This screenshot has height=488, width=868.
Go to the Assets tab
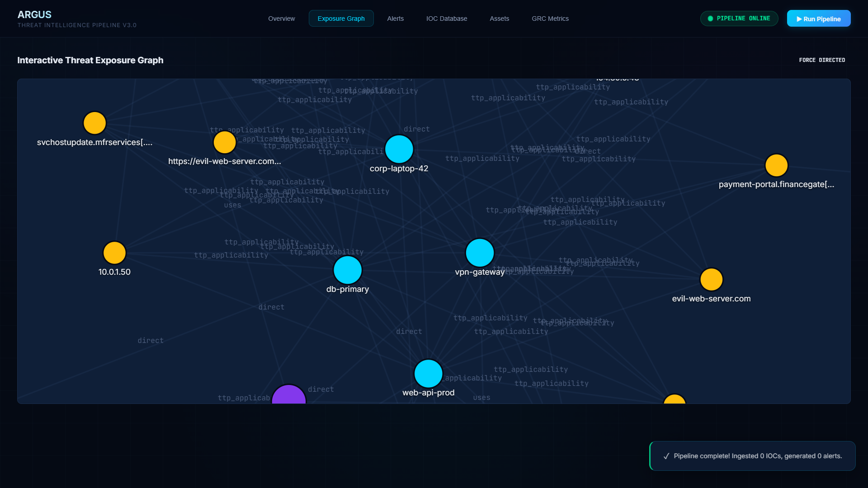(x=499, y=19)
